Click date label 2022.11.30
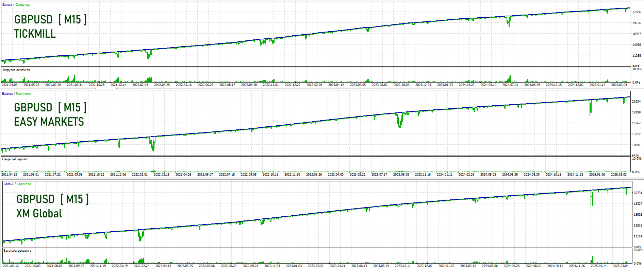The width and height of the screenshot is (644, 269). pyautogui.click(x=292, y=175)
